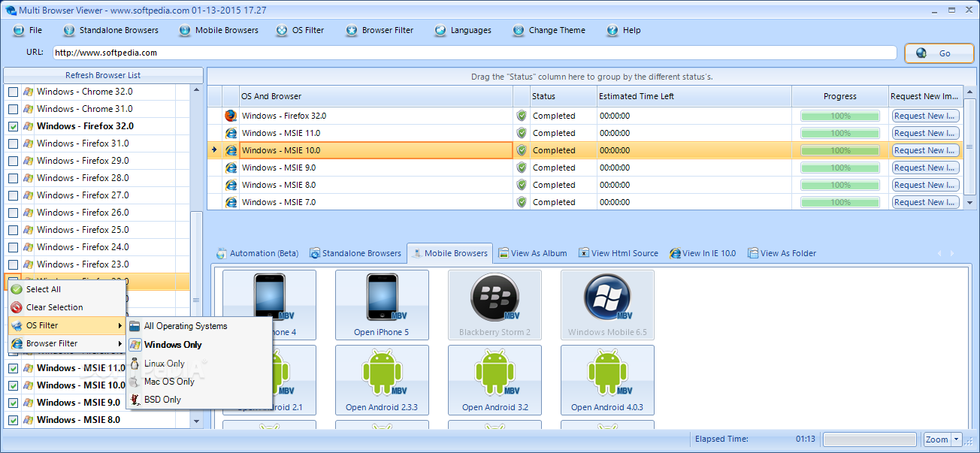This screenshot has width=980, height=453.
Task: Open the View In IE 10.0 tab
Action: [x=703, y=253]
